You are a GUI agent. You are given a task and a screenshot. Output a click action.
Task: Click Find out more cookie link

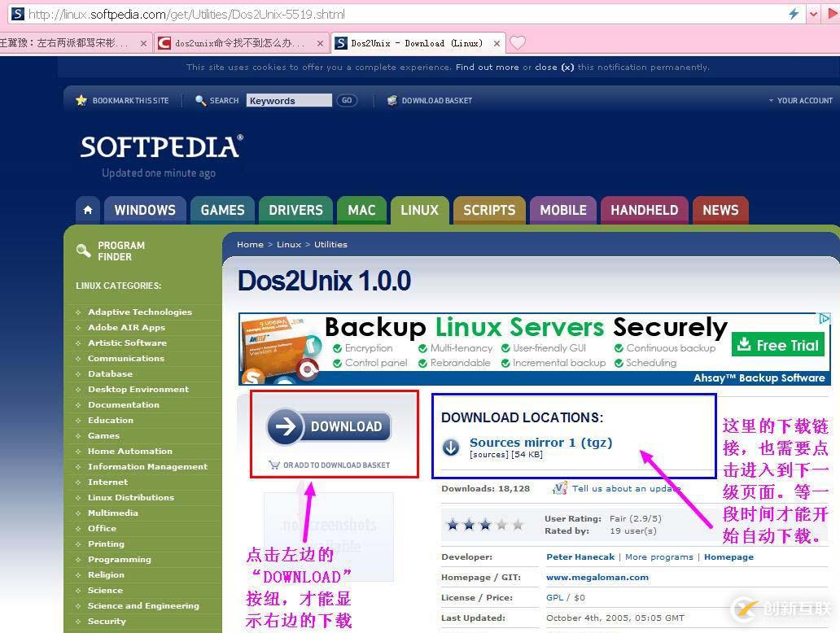click(x=487, y=67)
